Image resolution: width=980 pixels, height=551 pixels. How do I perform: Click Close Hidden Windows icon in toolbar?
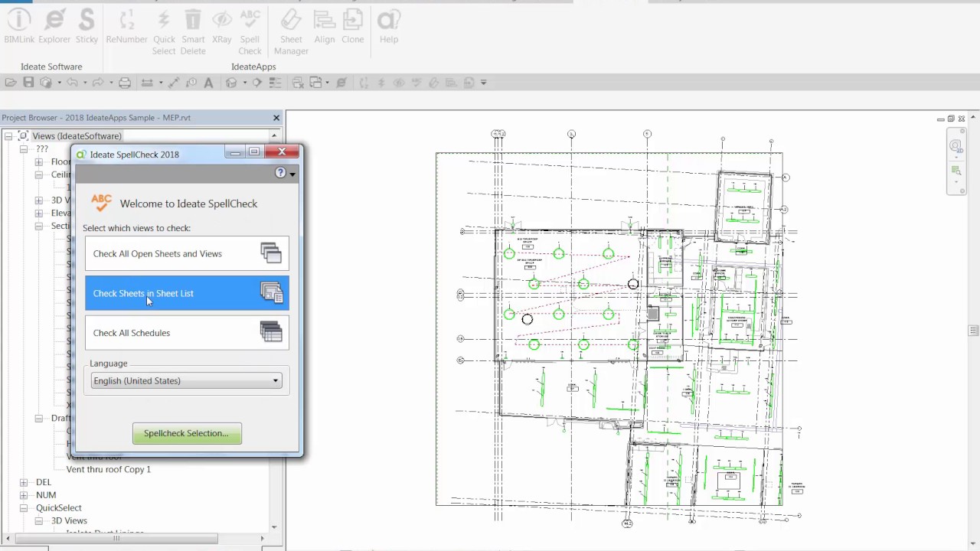click(x=298, y=83)
